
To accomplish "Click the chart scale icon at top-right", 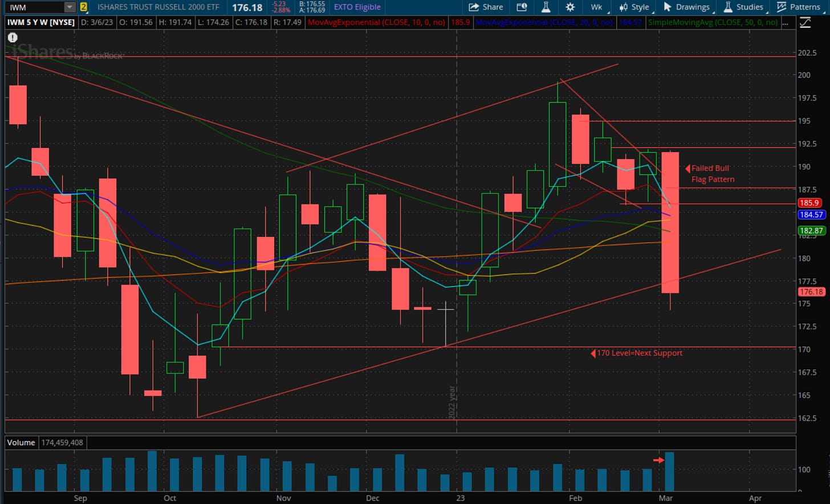I will click(805, 22).
